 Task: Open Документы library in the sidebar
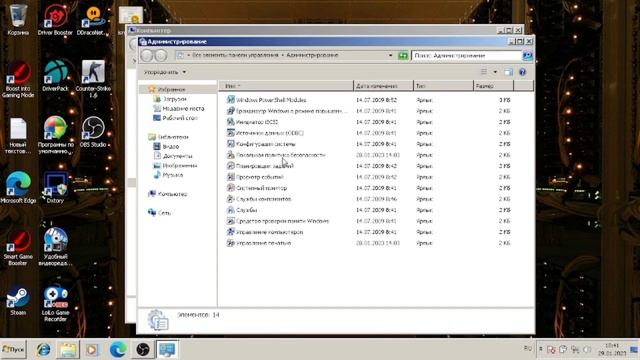click(x=177, y=156)
